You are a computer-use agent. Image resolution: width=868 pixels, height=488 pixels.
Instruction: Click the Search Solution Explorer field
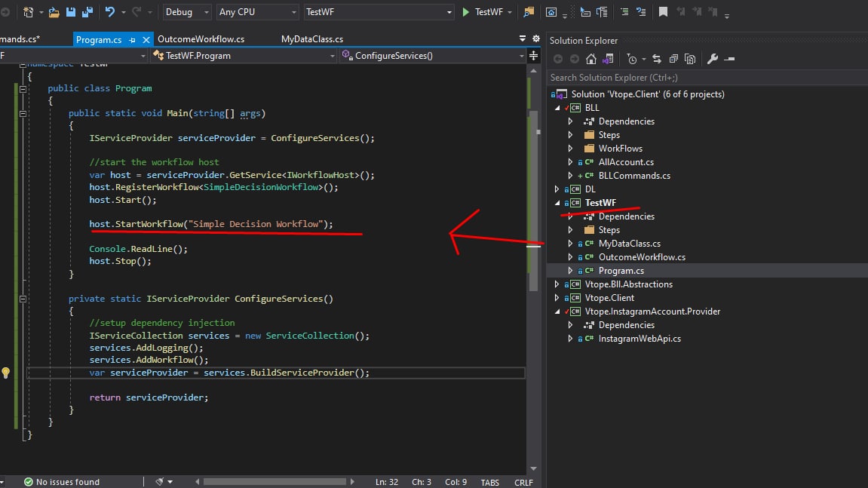point(707,78)
